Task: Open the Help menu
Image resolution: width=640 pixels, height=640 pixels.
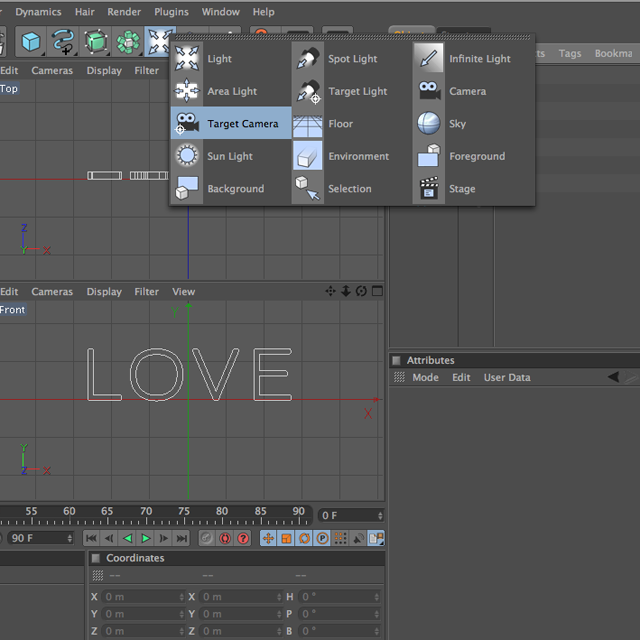Action: click(263, 12)
